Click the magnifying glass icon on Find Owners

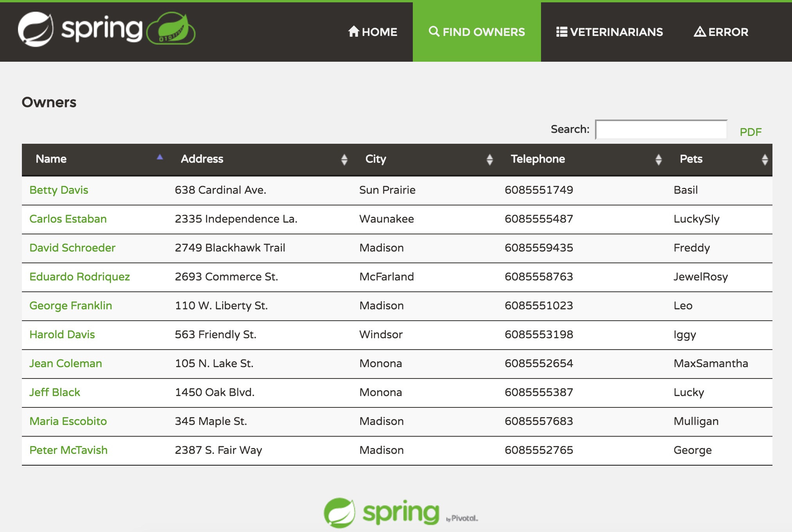(x=434, y=32)
